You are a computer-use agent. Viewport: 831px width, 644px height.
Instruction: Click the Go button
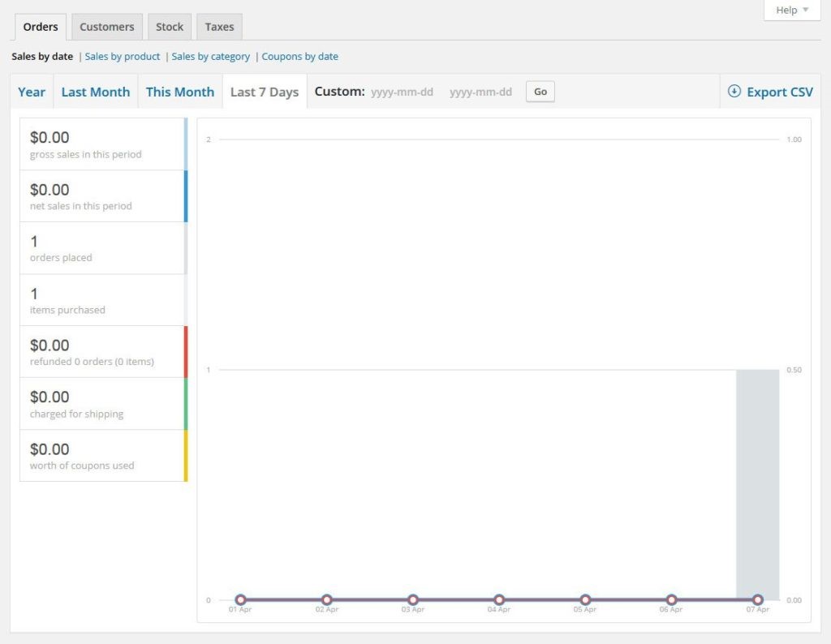pyautogui.click(x=540, y=92)
